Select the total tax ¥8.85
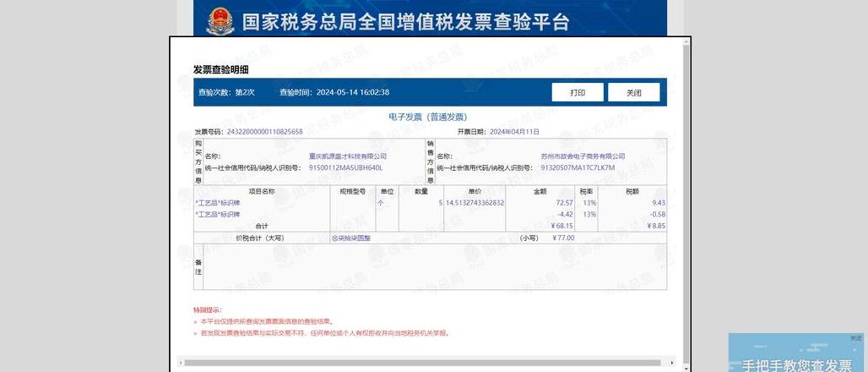The image size is (868, 372). point(656,226)
